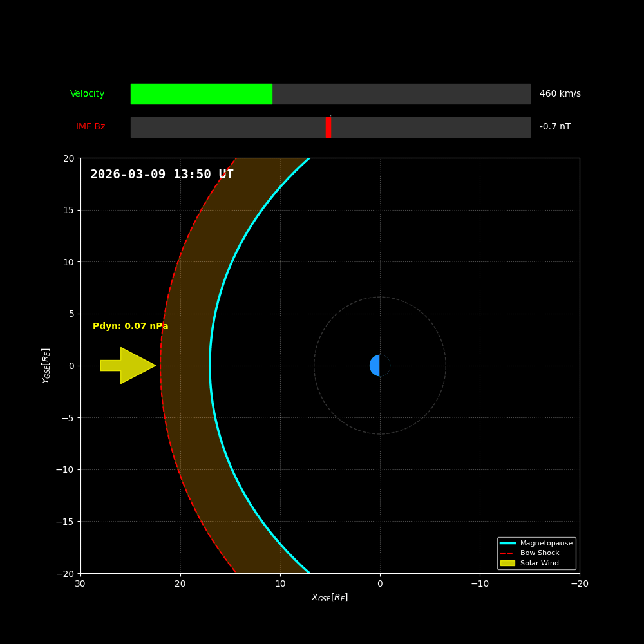644x644 pixels.
Task: Select the IMF Bz label
Action: click(90, 127)
